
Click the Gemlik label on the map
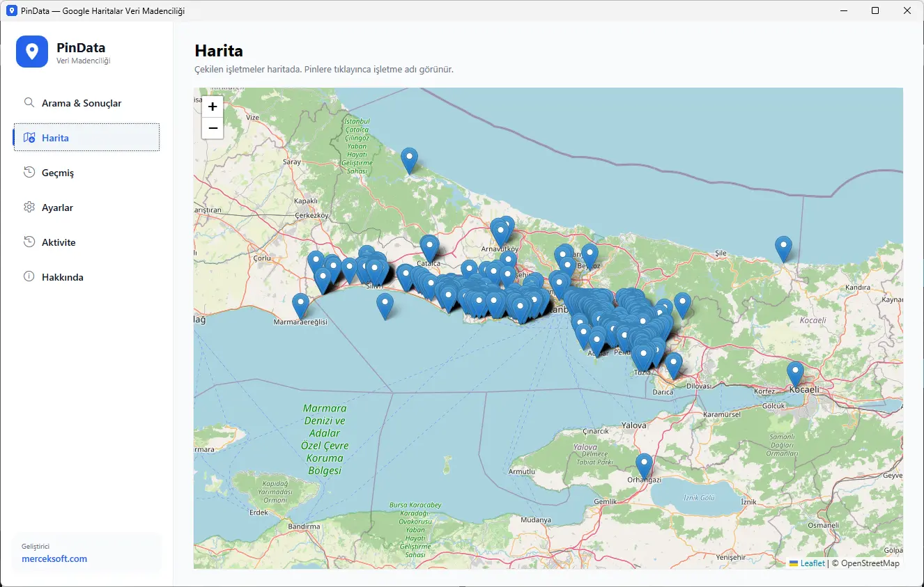(606, 501)
